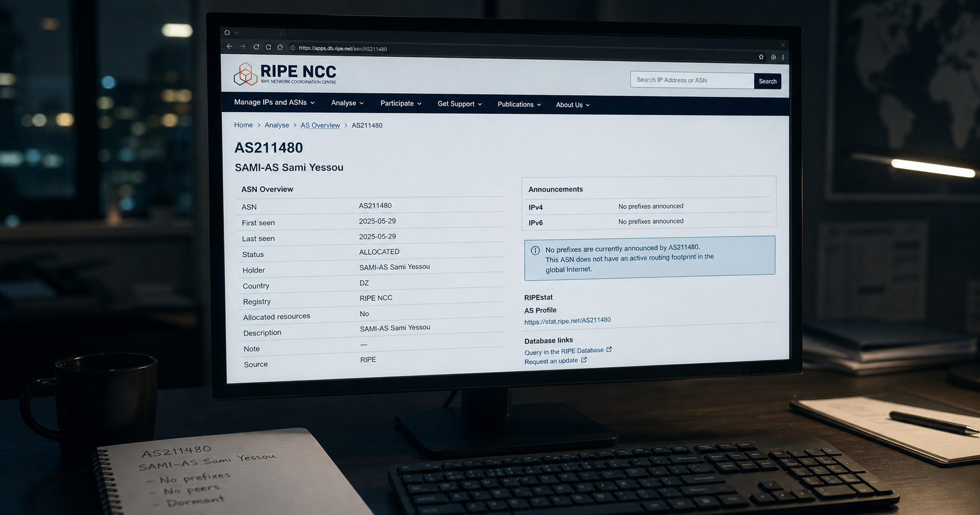
Task: Open the browser extensions icon
Action: [x=773, y=57]
